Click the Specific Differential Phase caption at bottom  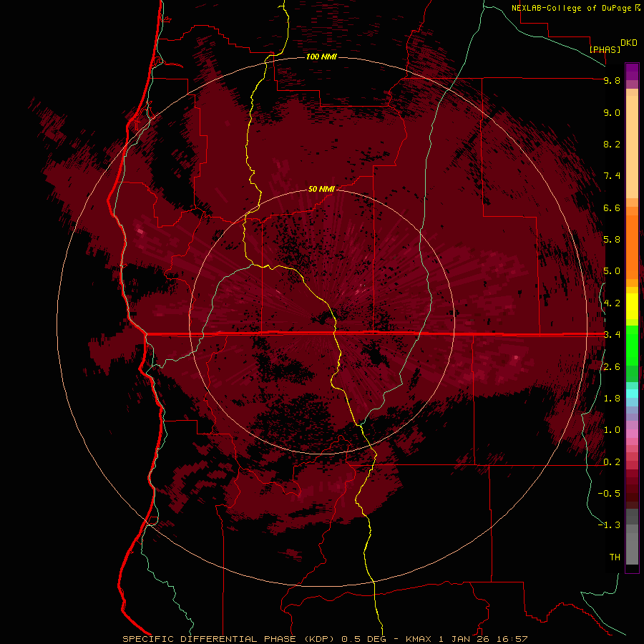pyautogui.click(x=325, y=639)
